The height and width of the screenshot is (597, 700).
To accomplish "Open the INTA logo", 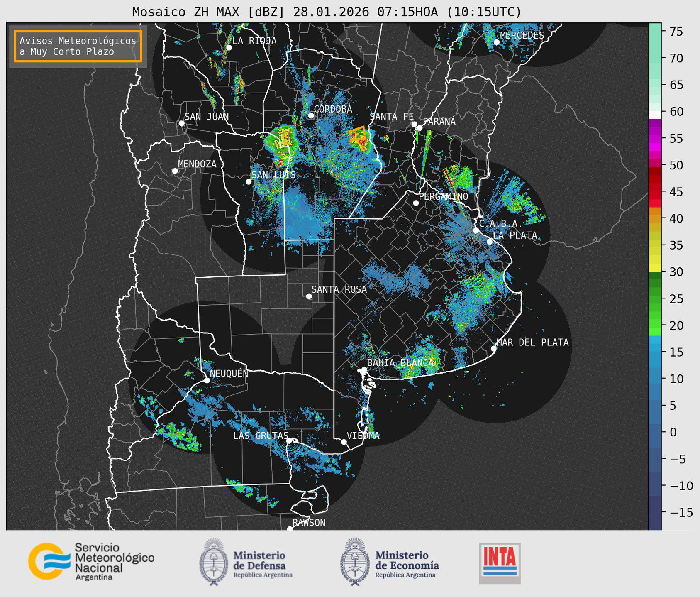I will click(500, 563).
